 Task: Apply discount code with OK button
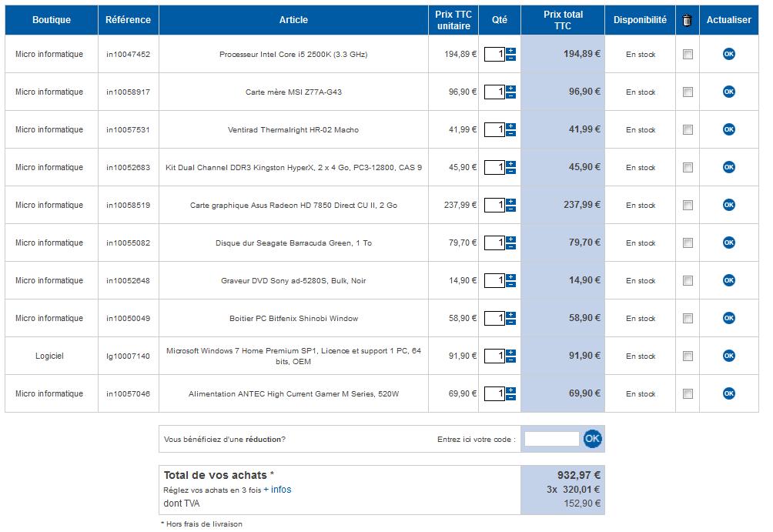tap(592, 439)
